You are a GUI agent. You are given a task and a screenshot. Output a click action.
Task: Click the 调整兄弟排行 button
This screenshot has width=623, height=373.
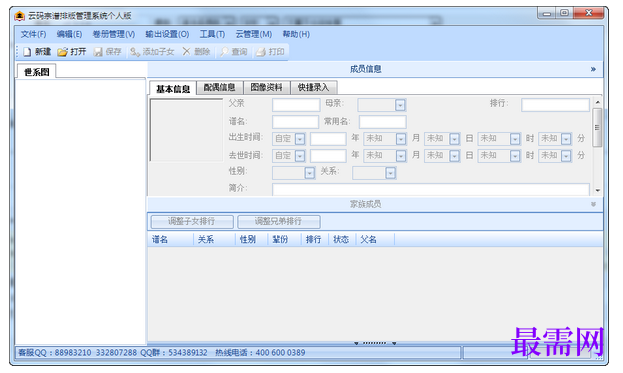tap(279, 222)
